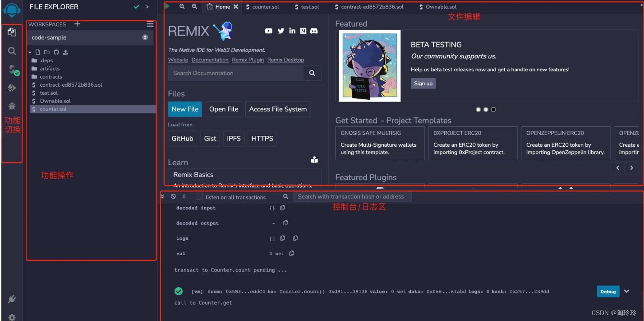The image size is (644, 321).
Task: Copy the decoded output value
Action: point(285,223)
